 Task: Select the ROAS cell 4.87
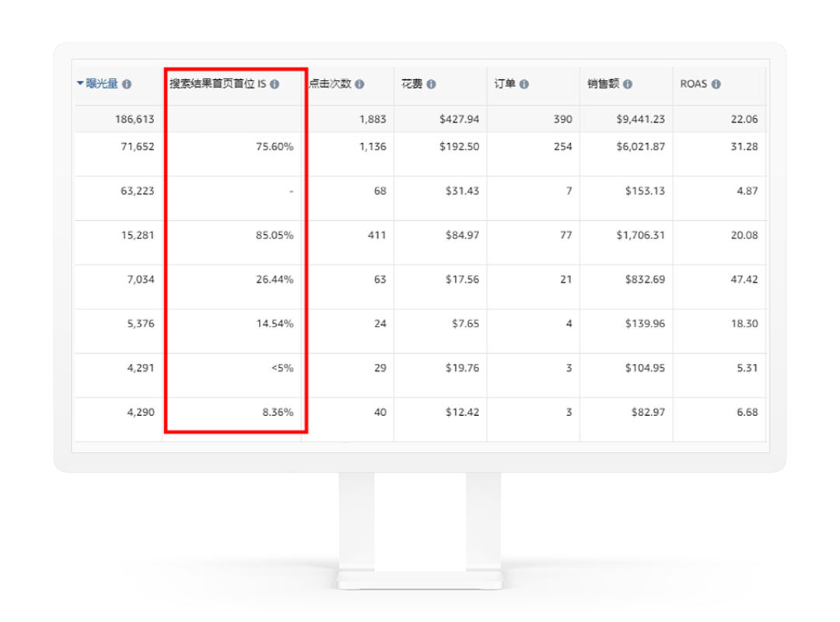click(x=747, y=190)
